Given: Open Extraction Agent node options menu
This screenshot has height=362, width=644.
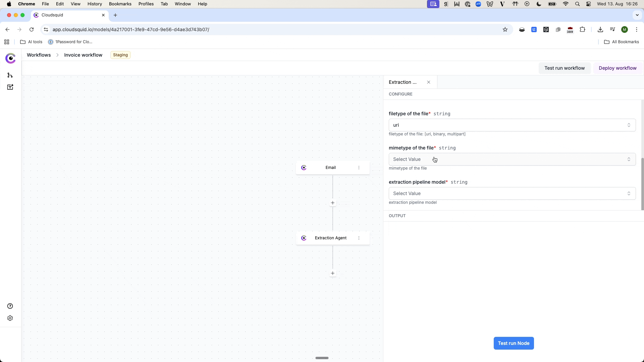Looking at the screenshot, I should click(359, 238).
